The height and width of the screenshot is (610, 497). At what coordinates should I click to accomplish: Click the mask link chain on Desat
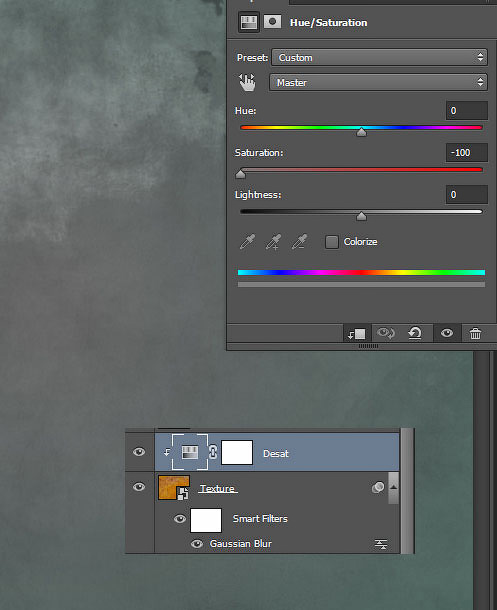click(213, 452)
